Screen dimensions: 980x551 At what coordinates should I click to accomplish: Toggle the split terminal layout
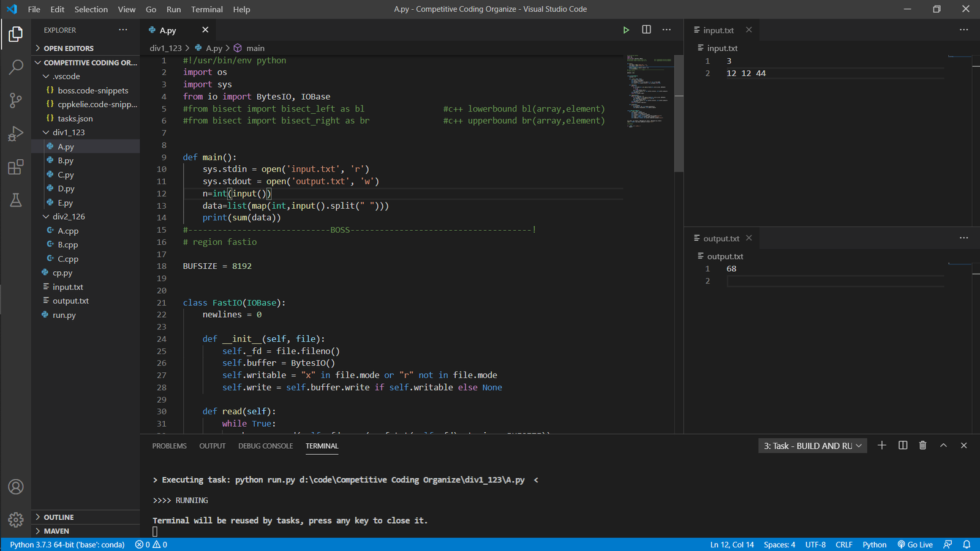tap(903, 446)
